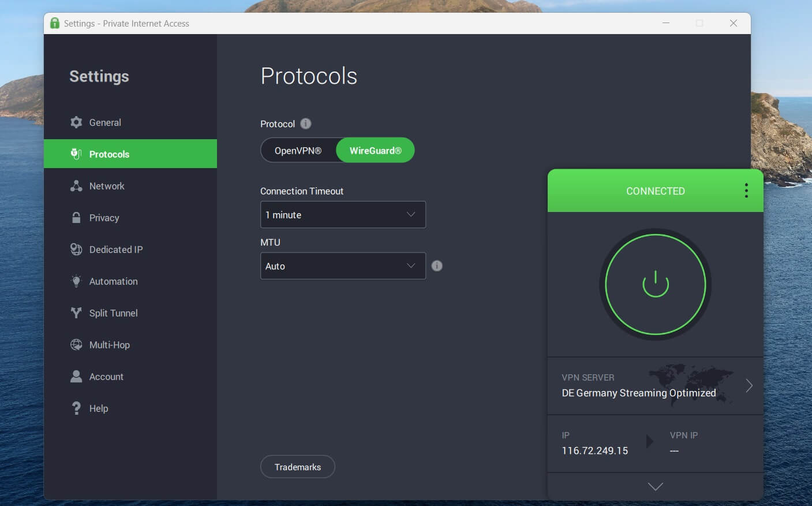Go to the Account settings tab
812x506 pixels.
tap(106, 377)
